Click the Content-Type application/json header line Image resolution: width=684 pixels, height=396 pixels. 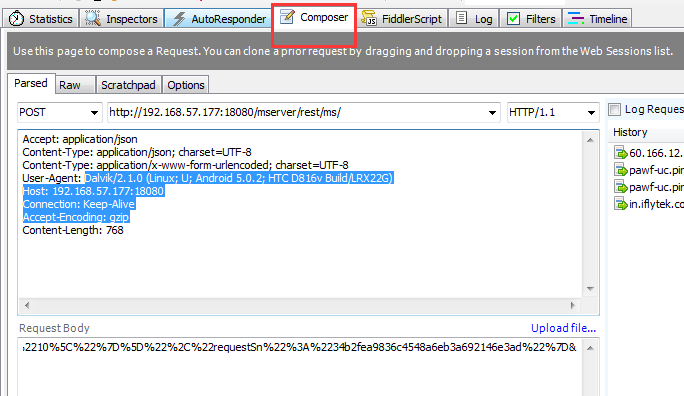[x=137, y=152]
